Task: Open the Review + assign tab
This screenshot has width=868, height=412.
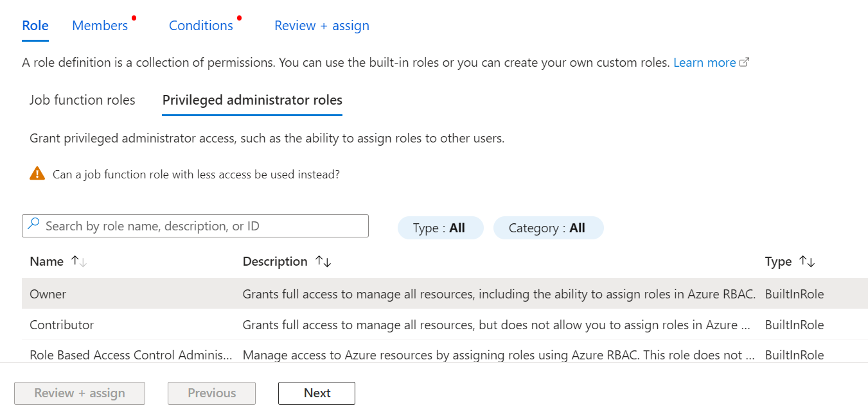Action: 321,26
